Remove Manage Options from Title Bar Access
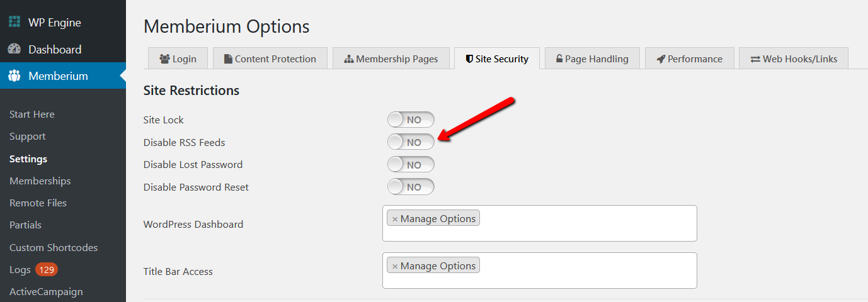Image resolution: width=868 pixels, height=302 pixels. pos(395,266)
